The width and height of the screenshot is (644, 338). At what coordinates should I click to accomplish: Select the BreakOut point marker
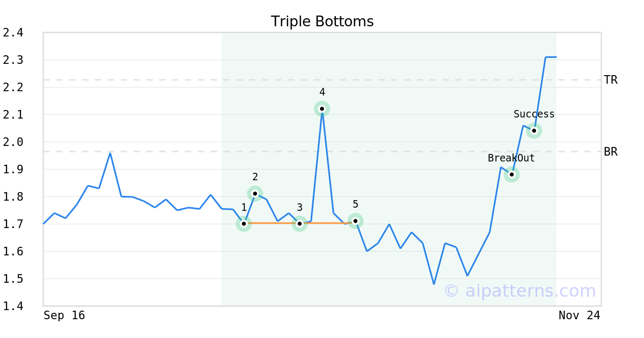click(x=512, y=174)
